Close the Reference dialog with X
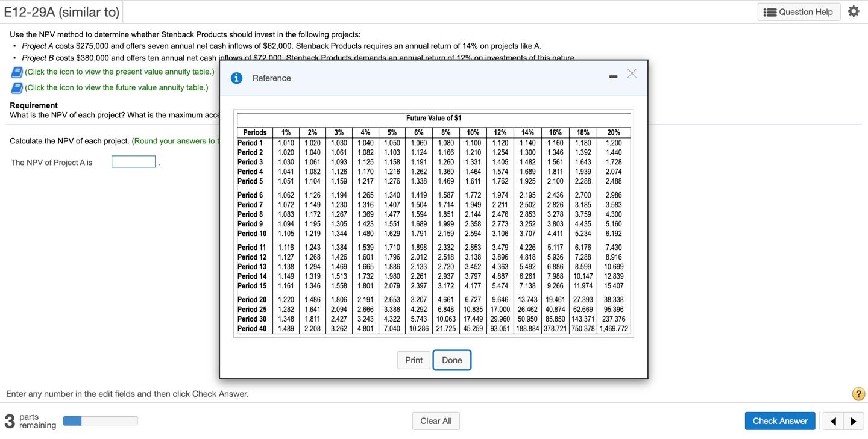This screenshot has width=868, height=439. (x=632, y=73)
